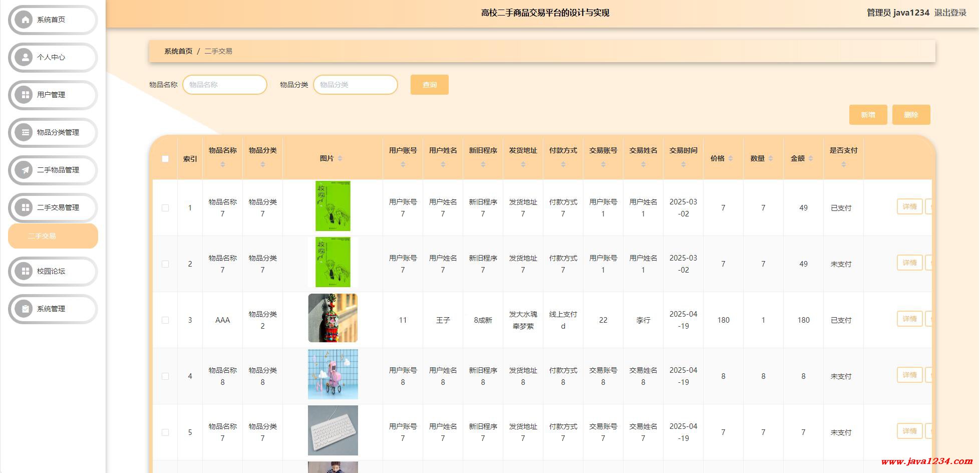Sort by 物品分类 column arrows
The height and width of the screenshot is (473, 980).
tap(263, 164)
